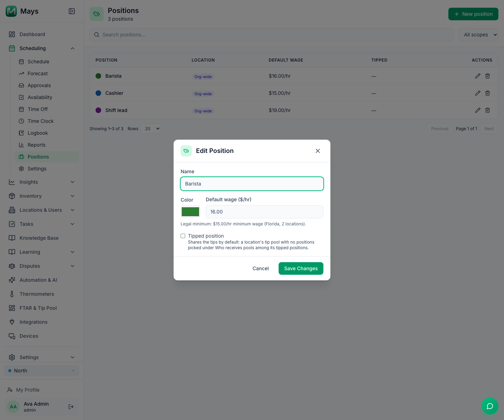Open the green color swatch picker

click(x=190, y=212)
